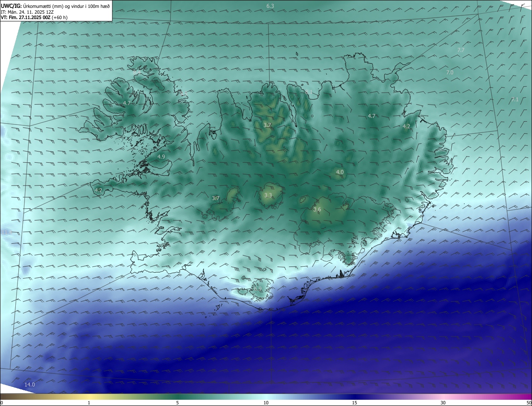Click the 3.6 value on Vatnajökull glacier

click(317, 210)
